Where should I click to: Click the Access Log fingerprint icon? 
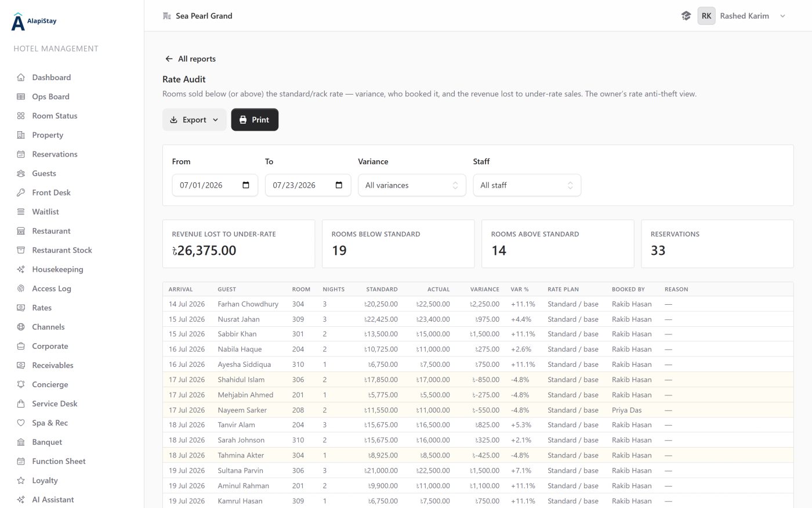pos(21,288)
